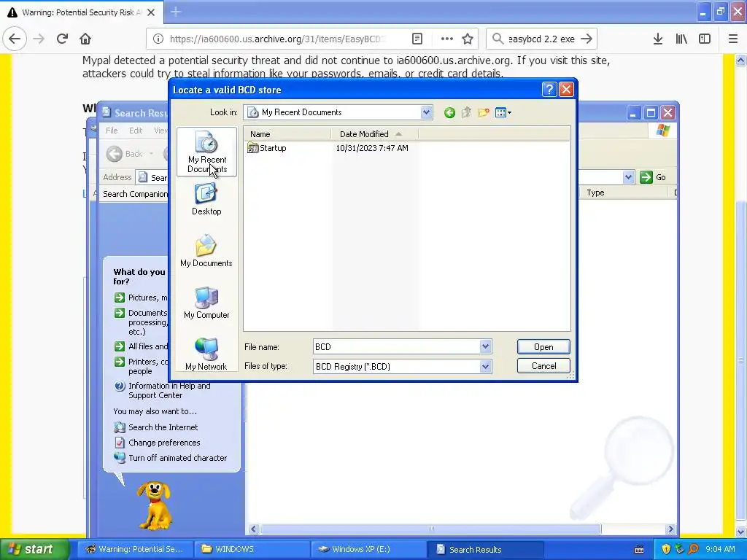Expand the Look in dropdown
The height and width of the screenshot is (560, 747).
click(426, 112)
